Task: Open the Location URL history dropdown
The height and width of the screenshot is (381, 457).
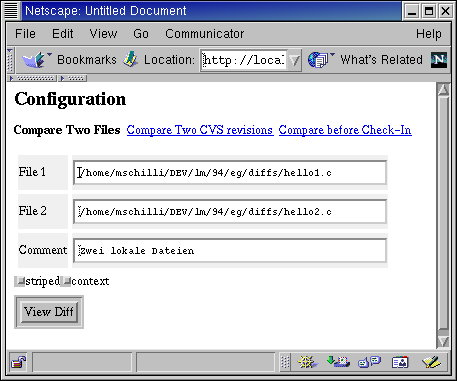Action: point(294,60)
